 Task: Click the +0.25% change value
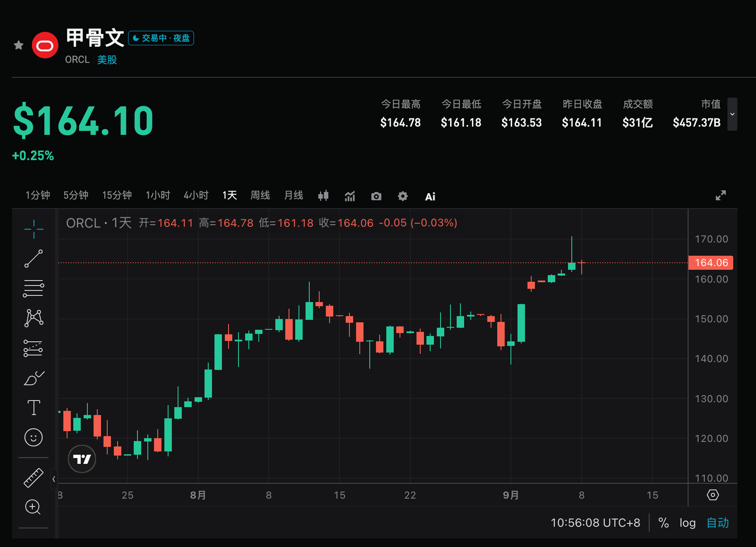tap(33, 156)
